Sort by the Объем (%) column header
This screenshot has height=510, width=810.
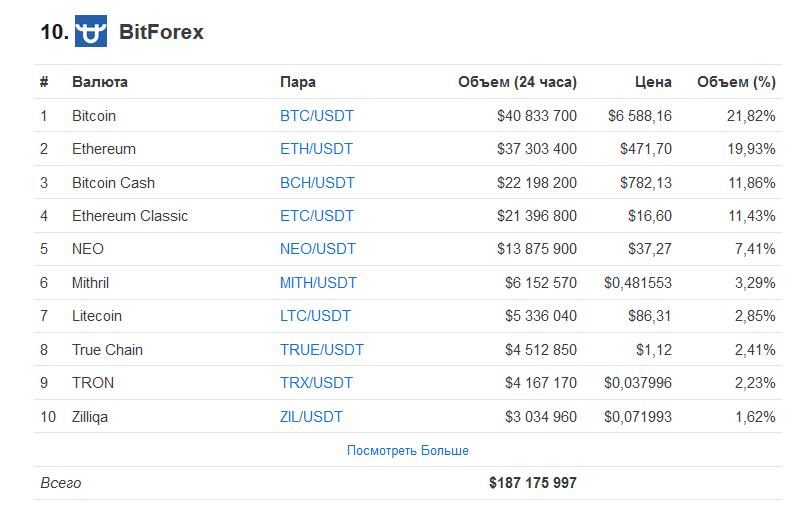coord(736,82)
